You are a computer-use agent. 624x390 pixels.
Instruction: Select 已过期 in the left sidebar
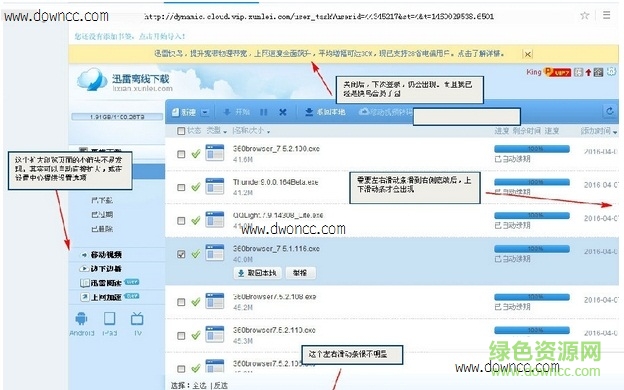coord(102,214)
